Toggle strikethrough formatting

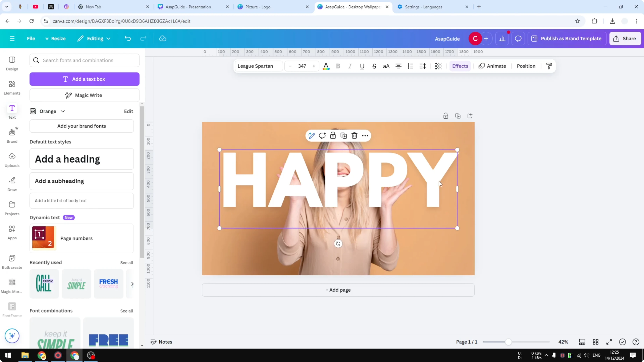374,66
